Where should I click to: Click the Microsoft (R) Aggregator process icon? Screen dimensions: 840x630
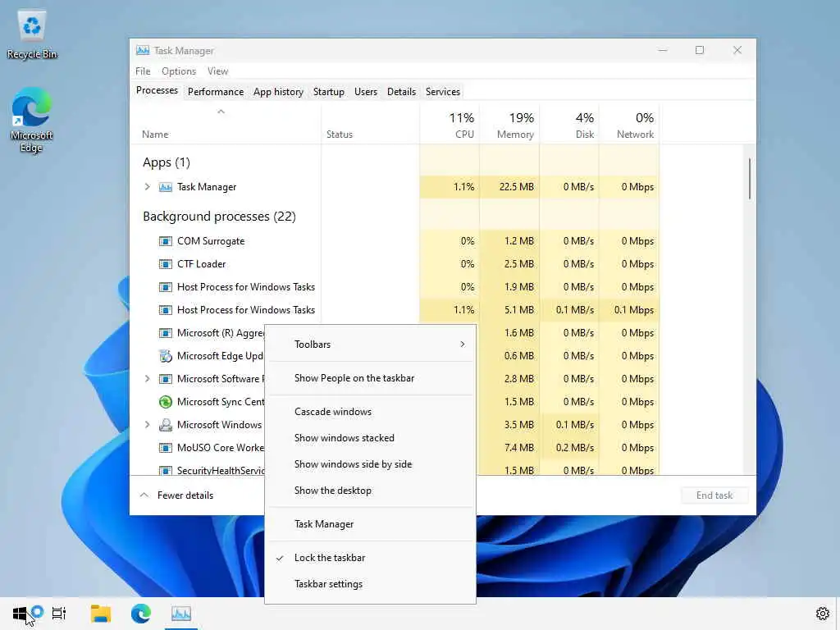tap(166, 333)
